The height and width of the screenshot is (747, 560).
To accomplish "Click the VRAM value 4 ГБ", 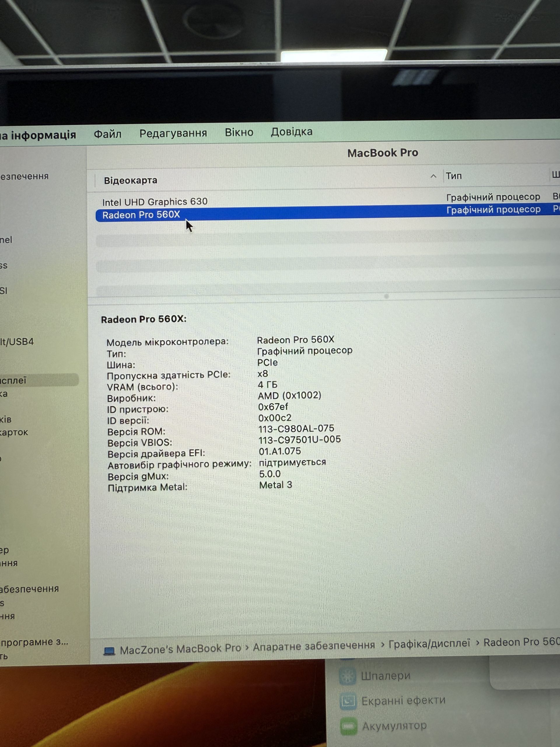I will coord(267,385).
